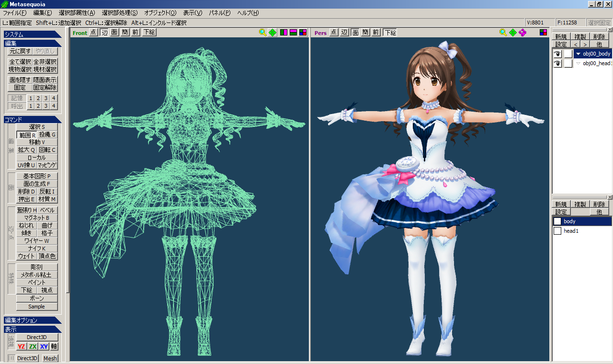Open the ヘルプ(H) menu
The image size is (613, 364).
pyautogui.click(x=248, y=13)
